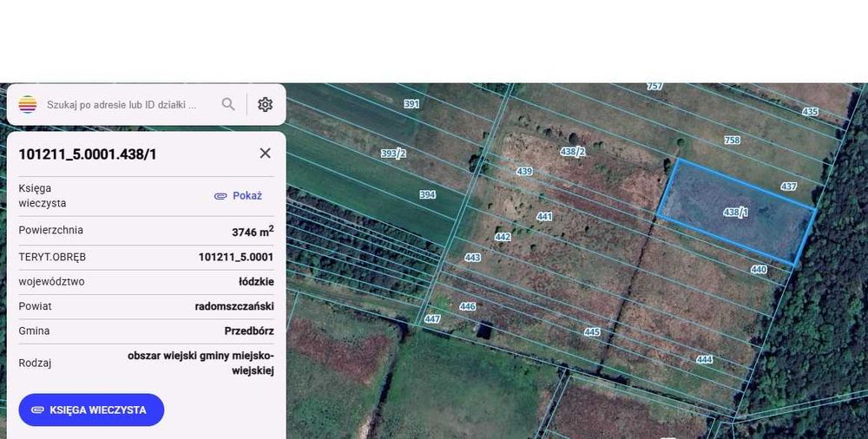Click parcel label 757 on map
Viewport: 868px width, 439px height.
(x=654, y=86)
